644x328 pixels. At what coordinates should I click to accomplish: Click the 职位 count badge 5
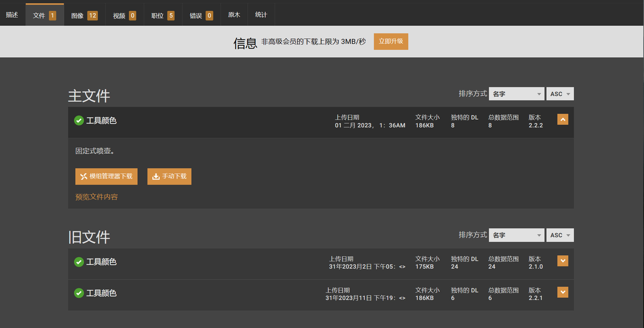(x=170, y=16)
